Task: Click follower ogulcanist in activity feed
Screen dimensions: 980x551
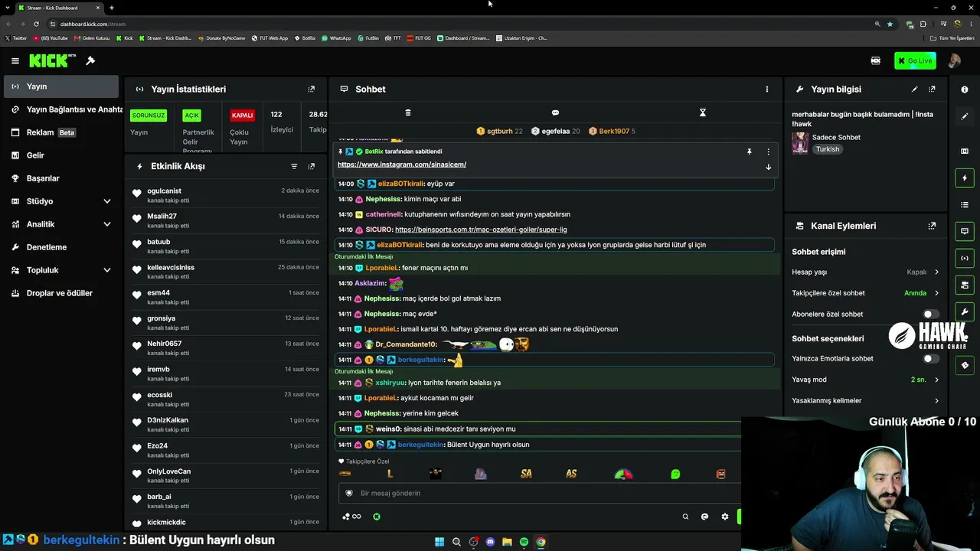Action: (x=164, y=191)
